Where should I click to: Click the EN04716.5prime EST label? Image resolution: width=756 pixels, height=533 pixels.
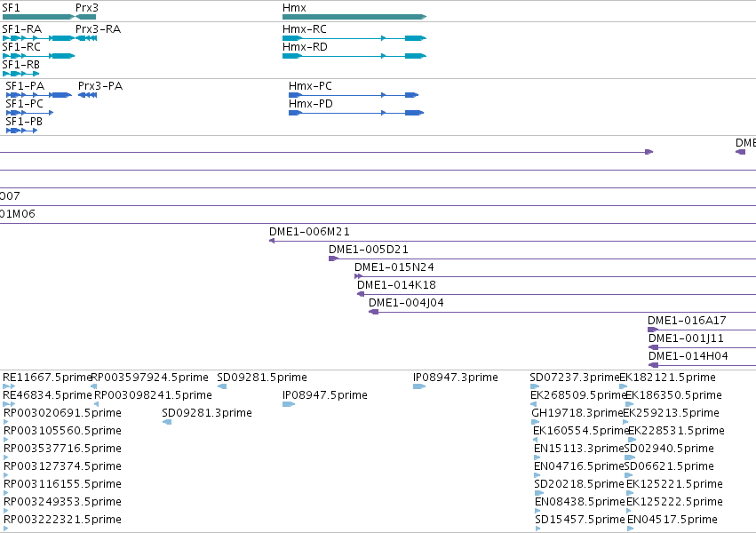pos(579,467)
